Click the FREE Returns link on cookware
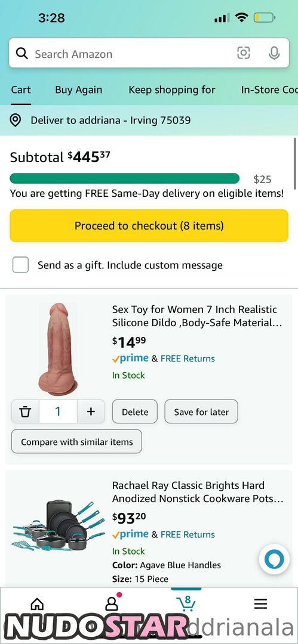This screenshot has height=644, width=298. tap(188, 534)
